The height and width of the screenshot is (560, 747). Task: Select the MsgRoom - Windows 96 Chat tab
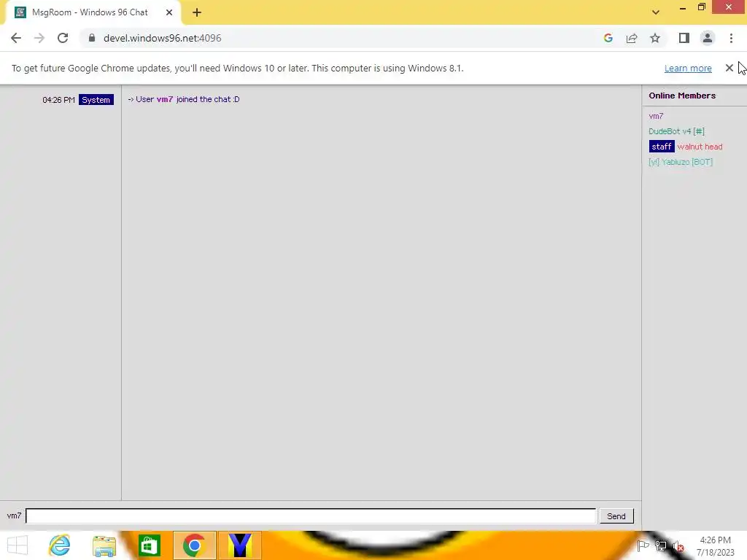[93, 12]
